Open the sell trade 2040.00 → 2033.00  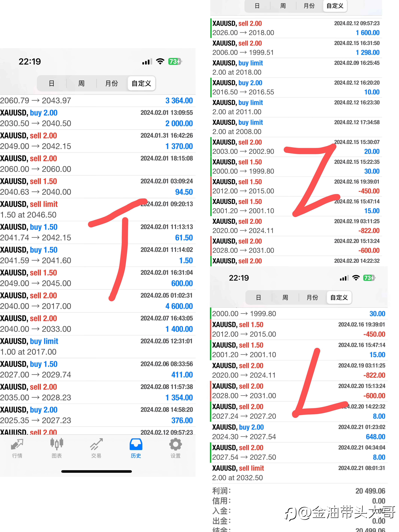coord(98,324)
